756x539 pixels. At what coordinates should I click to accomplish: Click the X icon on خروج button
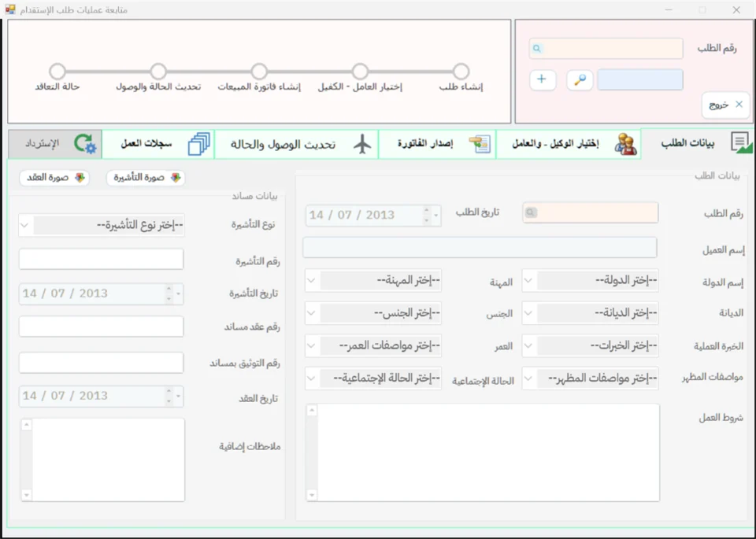[739, 104]
